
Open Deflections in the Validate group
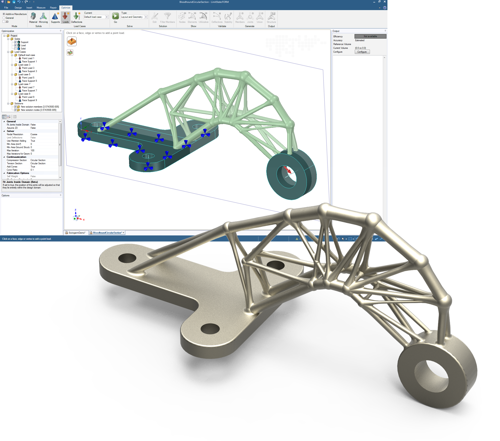click(x=217, y=17)
